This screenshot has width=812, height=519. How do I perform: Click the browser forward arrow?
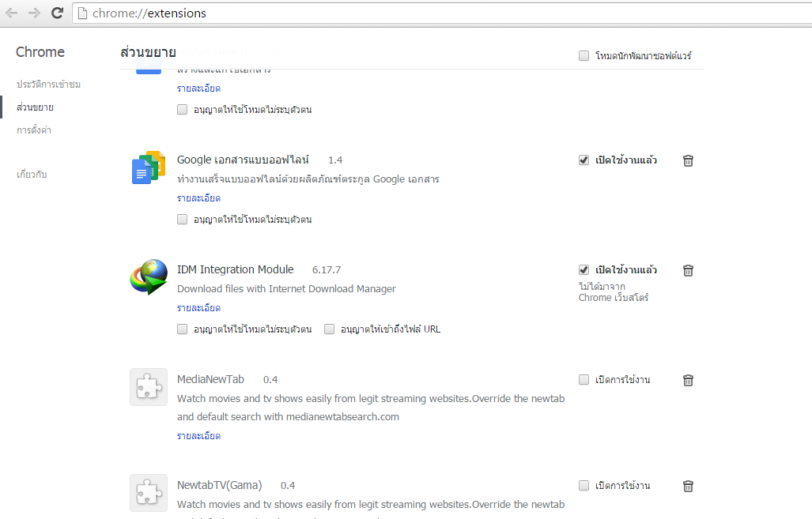34,13
